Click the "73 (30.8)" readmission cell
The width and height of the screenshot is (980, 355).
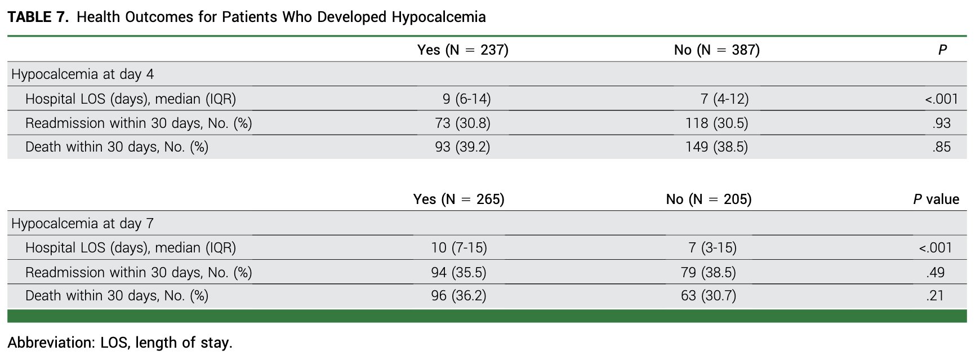[462, 123]
